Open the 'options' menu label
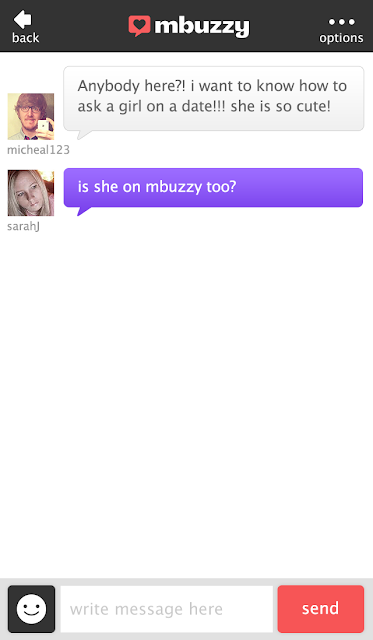 [x=341, y=38]
